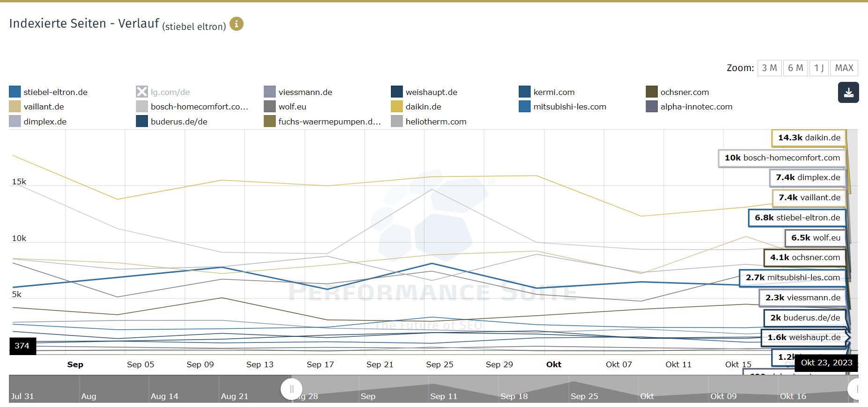Image resolution: width=868 pixels, height=407 pixels.
Task: Click the 374 y-axis value marker
Action: click(22, 346)
